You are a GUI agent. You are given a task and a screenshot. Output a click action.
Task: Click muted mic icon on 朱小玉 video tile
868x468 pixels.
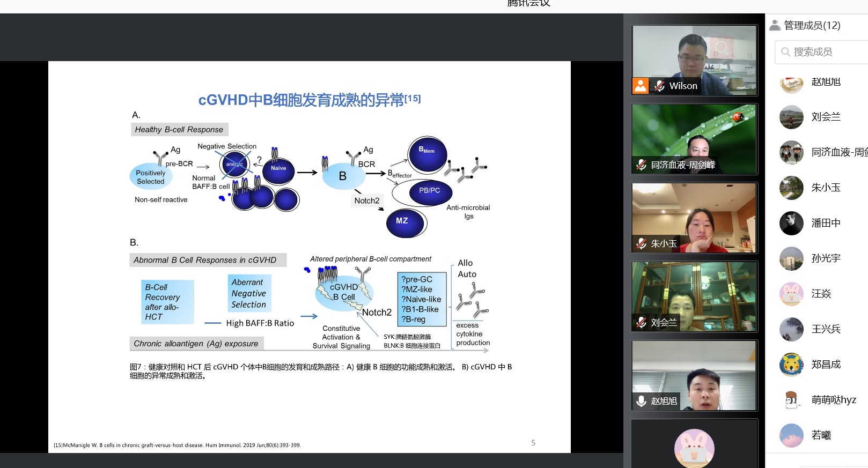[x=641, y=244]
